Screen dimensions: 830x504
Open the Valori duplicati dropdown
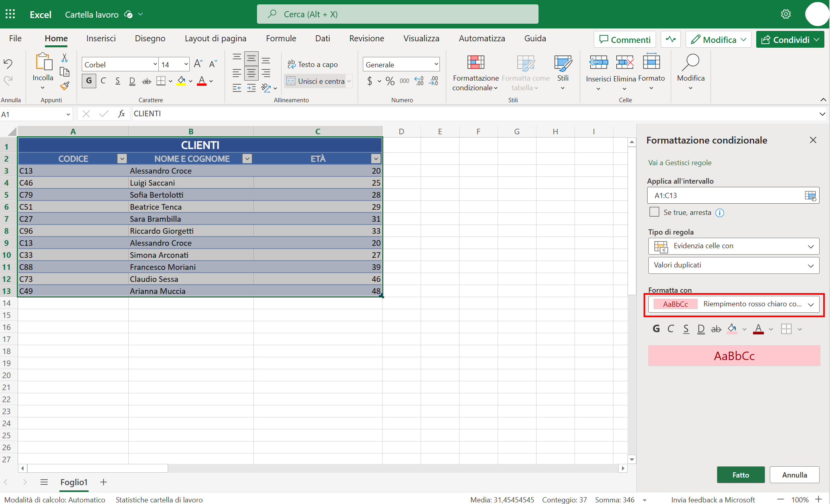733,265
